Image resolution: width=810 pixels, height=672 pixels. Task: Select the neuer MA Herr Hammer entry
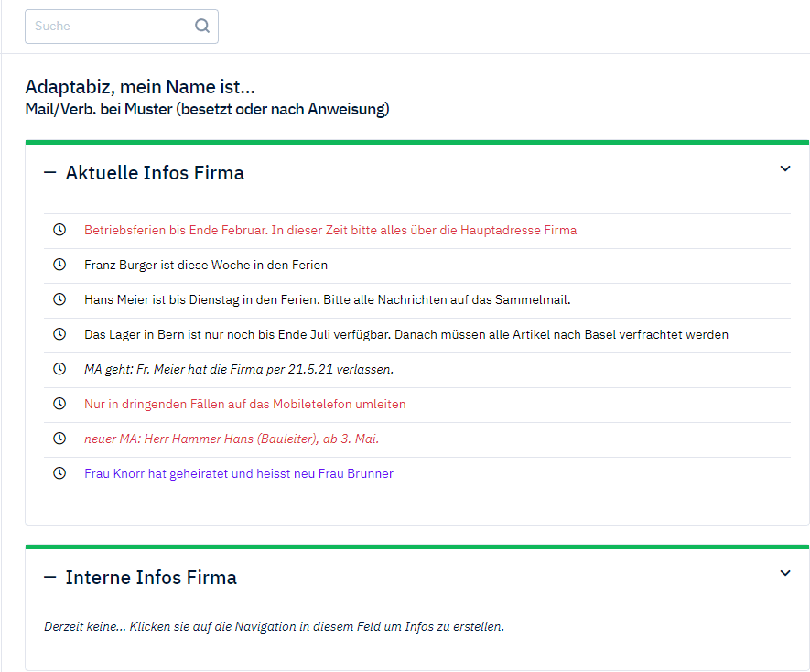(x=232, y=439)
